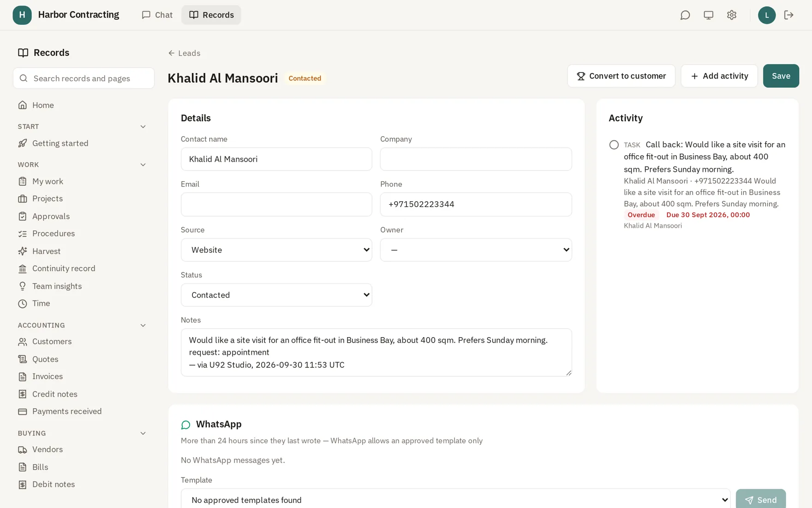This screenshot has width=812, height=508.
Task: Click the Continuity record bank icon
Action: [23, 269]
